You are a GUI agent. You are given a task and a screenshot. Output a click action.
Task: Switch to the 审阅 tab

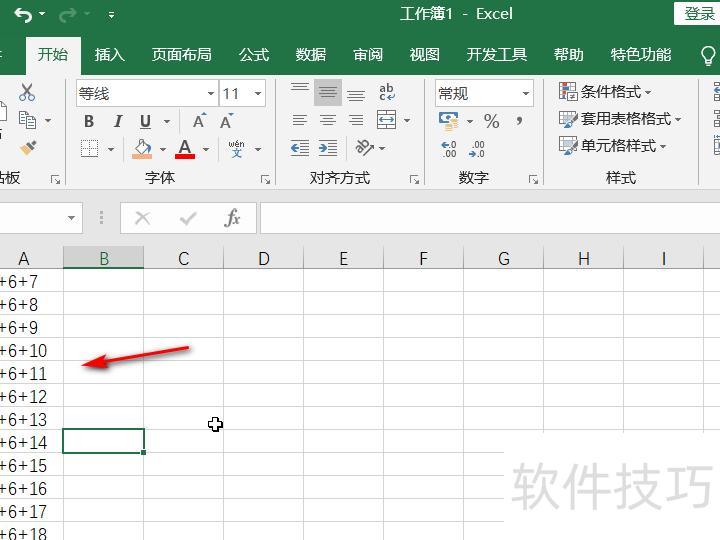[368, 55]
